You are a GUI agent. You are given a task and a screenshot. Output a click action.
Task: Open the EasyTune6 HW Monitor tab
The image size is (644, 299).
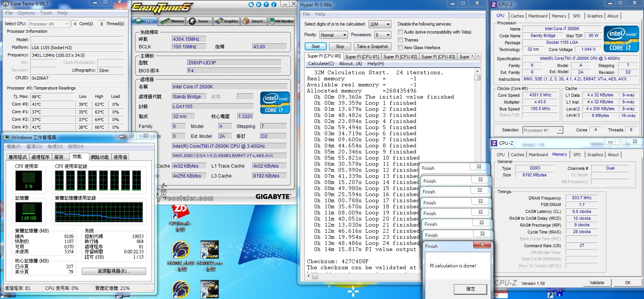pos(281,21)
